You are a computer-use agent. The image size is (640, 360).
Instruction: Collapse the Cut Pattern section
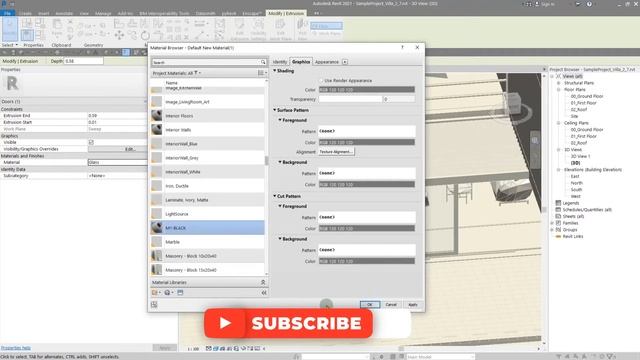coord(275,196)
